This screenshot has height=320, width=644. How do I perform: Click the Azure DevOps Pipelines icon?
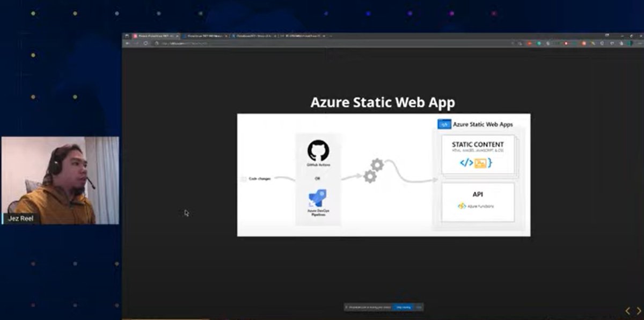tap(318, 198)
